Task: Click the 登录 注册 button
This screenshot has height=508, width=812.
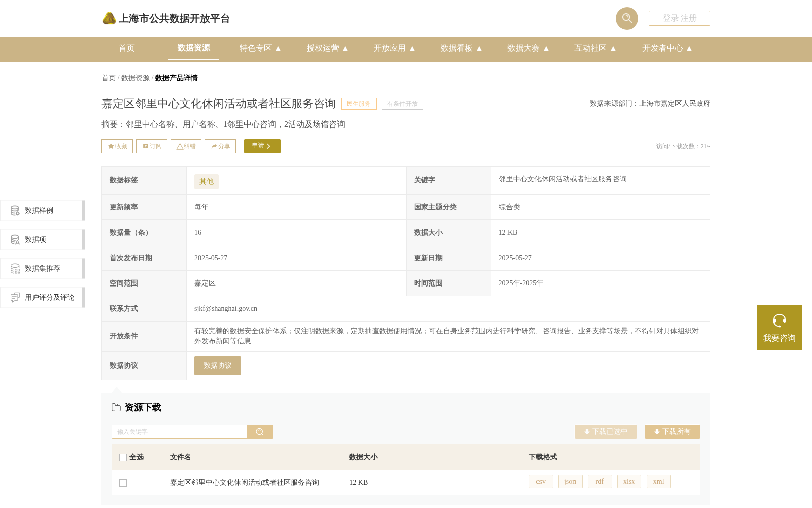Action: [x=680, y=18]
